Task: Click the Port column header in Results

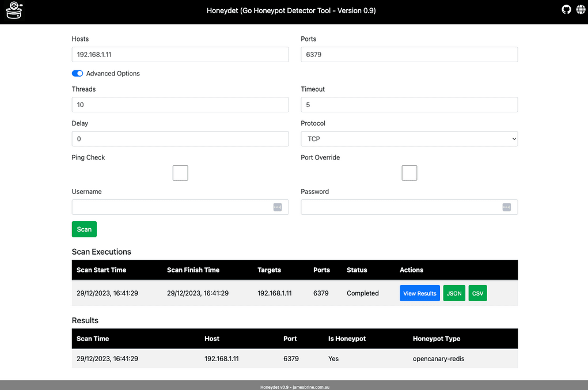Action: tap(290, 339)
